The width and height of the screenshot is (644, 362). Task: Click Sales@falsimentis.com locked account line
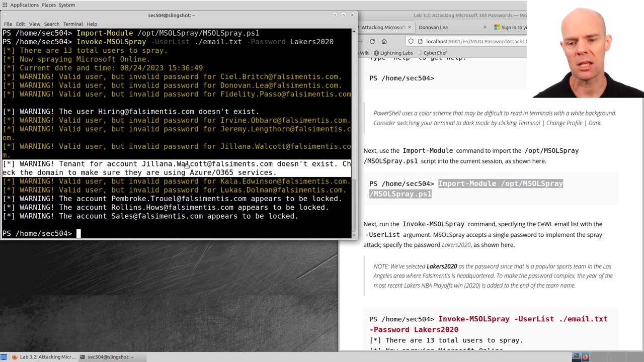(x=150, y=216)
